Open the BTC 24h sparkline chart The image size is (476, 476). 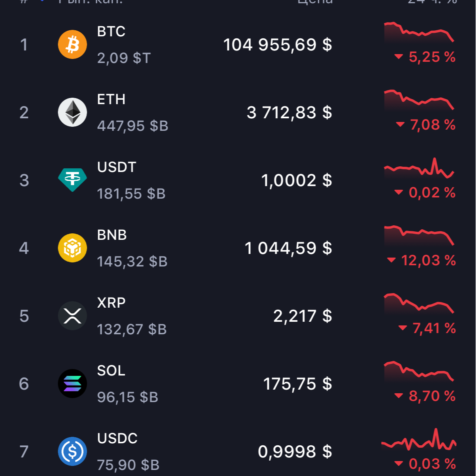(419, 32)
